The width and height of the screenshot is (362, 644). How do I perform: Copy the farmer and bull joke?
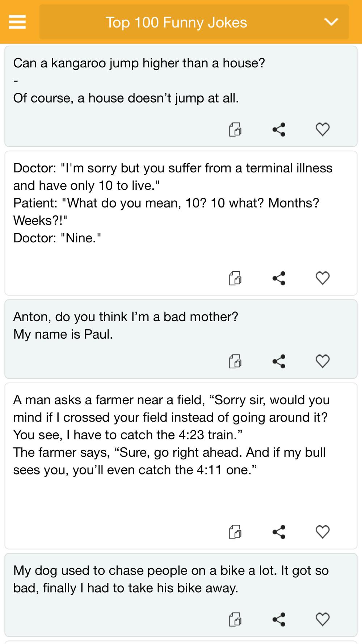point(235,532)
